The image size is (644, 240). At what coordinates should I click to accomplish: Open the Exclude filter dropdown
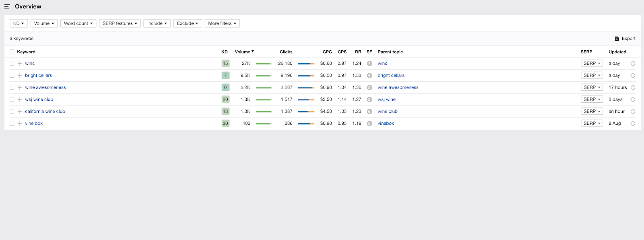(188, 23)
